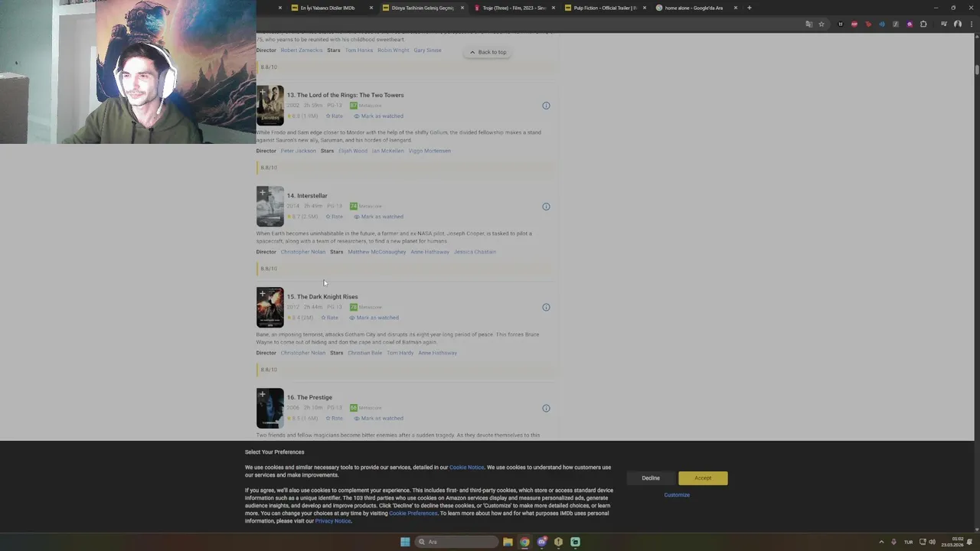Mark Interstellar as watched
The height and width of the screenshot is (551, 980).
(x=378, y=217)
